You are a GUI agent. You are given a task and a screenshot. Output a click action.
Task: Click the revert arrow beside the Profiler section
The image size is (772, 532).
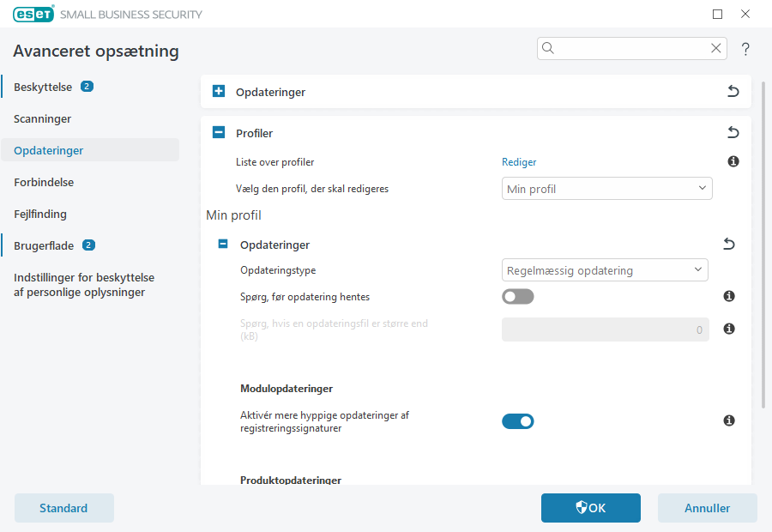pos(733,132)
